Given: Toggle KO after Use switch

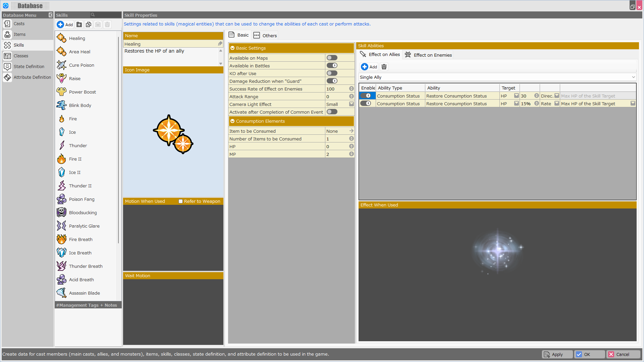Looking at the screenshot, I should coord(332,73).
